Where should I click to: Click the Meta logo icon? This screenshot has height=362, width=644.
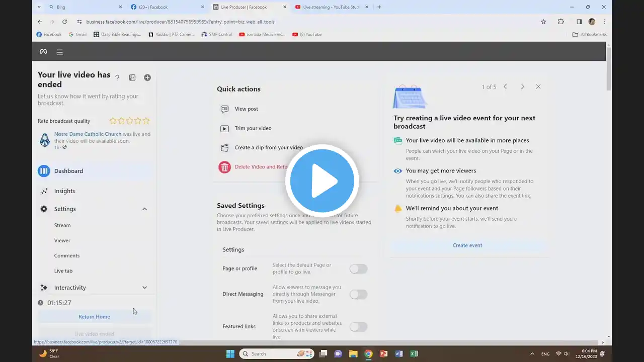(43, 52)
